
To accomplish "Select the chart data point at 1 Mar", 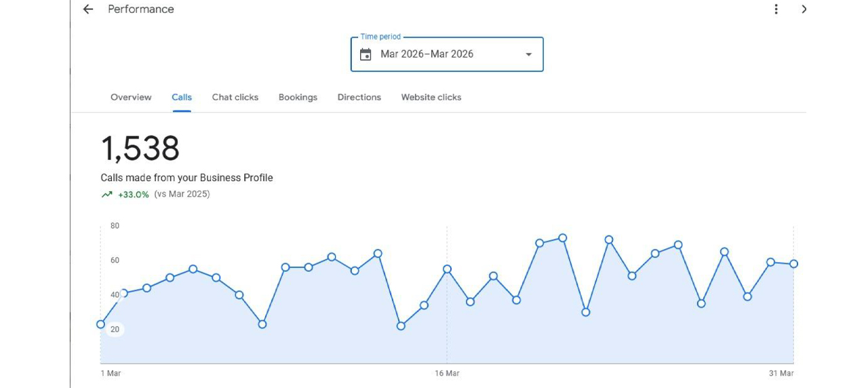I will [101, 324].
